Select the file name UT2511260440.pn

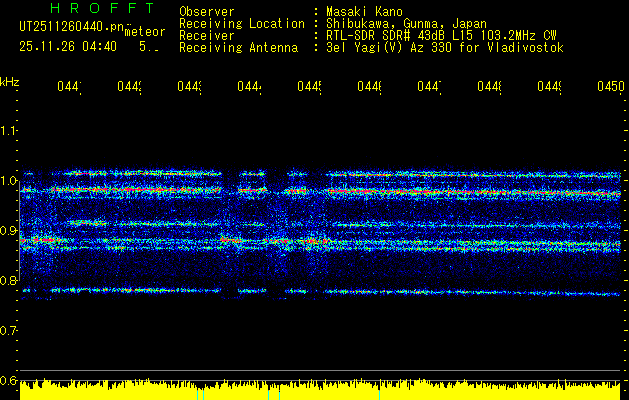pos(72,27)
